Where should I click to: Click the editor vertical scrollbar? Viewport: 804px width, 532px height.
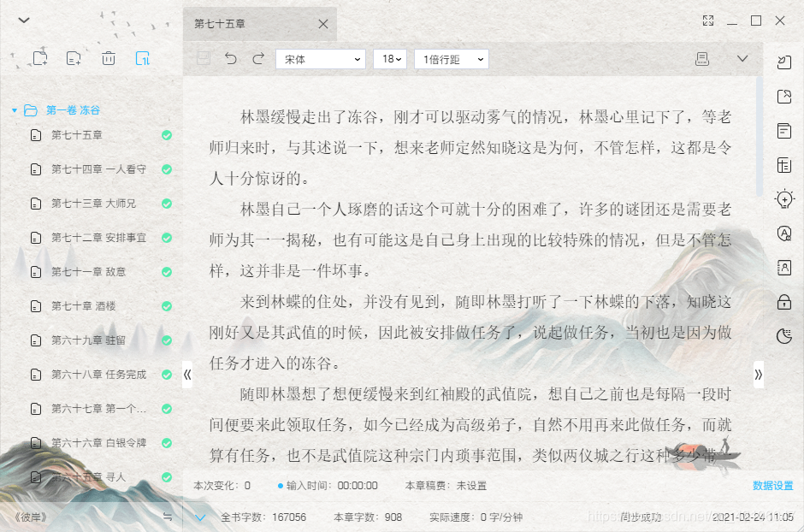click(x=760, y=136)
